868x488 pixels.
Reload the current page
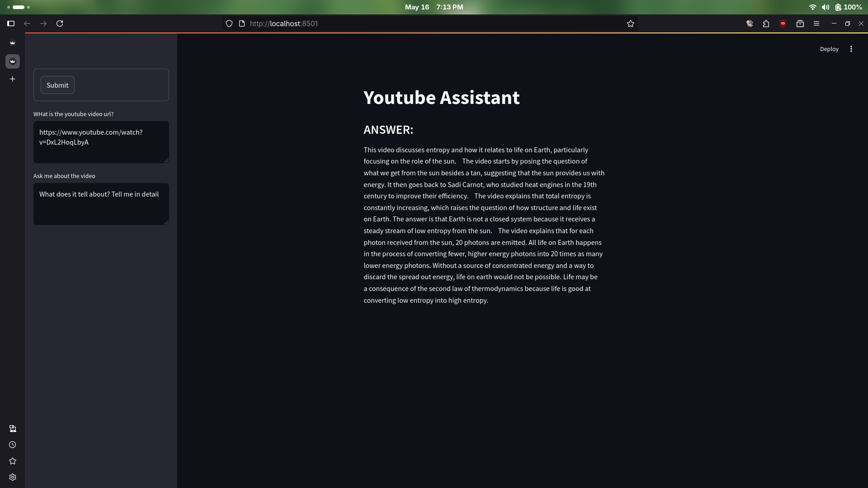[x=60, y=23]
